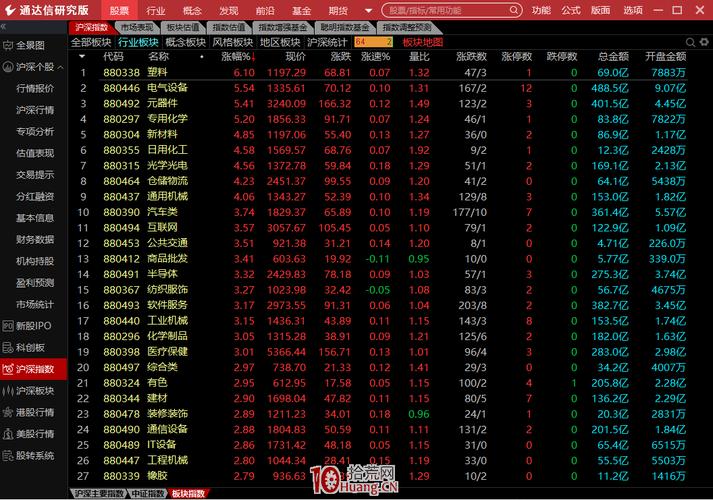
Task: Open 港股行情 via its sidebar icon
Action: pos(8,412)
